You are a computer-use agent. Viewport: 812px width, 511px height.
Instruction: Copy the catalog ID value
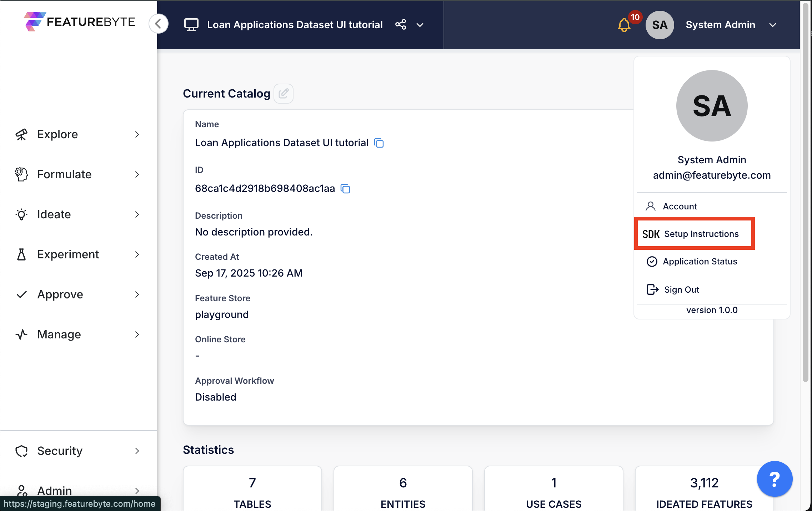[x=345, y=189]
